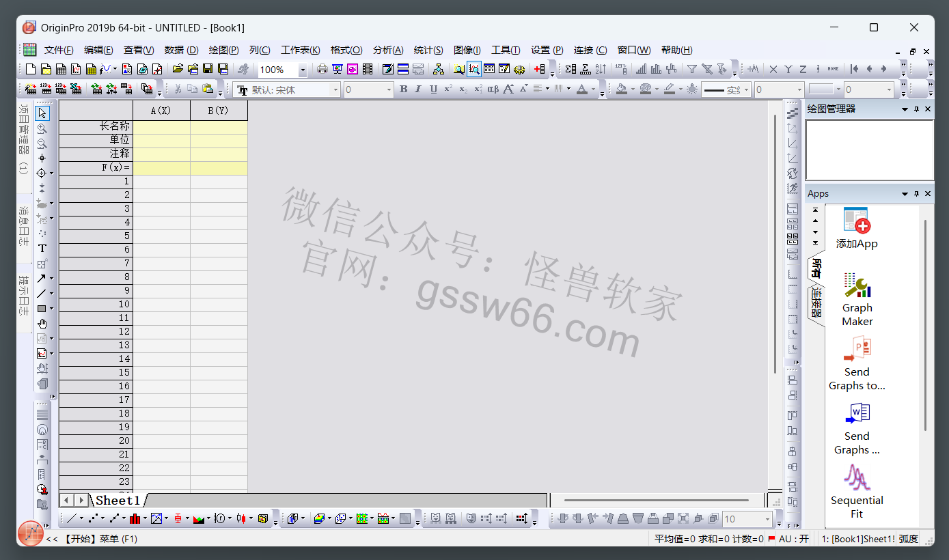949x560 pixels.
Task: Open the 消息日志 side panel tab
Action: click(x=24, y=226)
